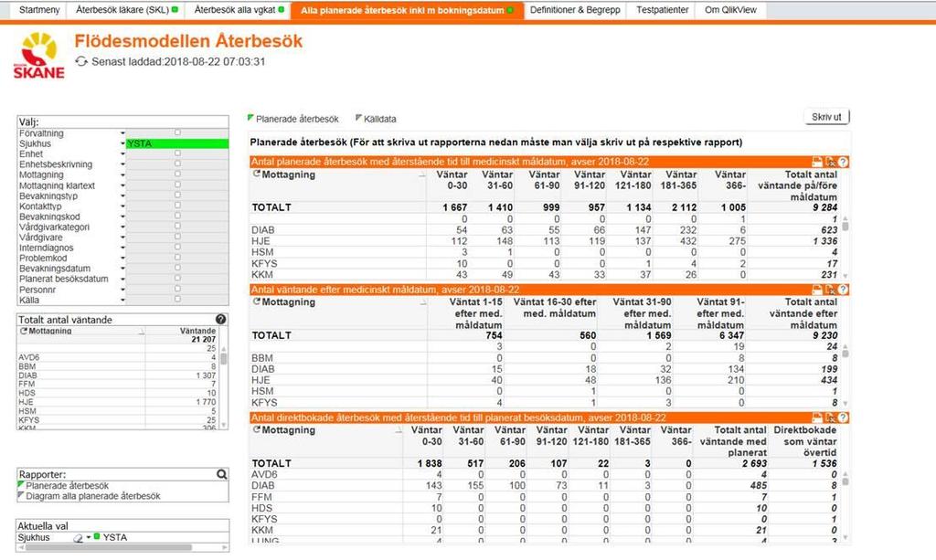Open Diagram alla planerade återbesök report

click(93, 495)
